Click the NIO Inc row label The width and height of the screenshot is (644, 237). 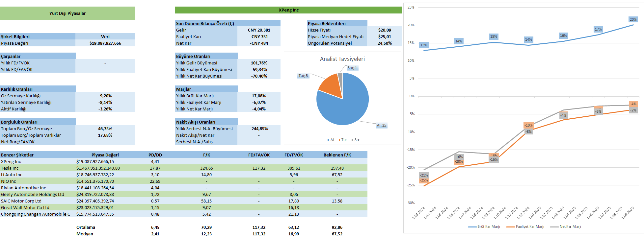pyautogui.click(x=9, y=181)
